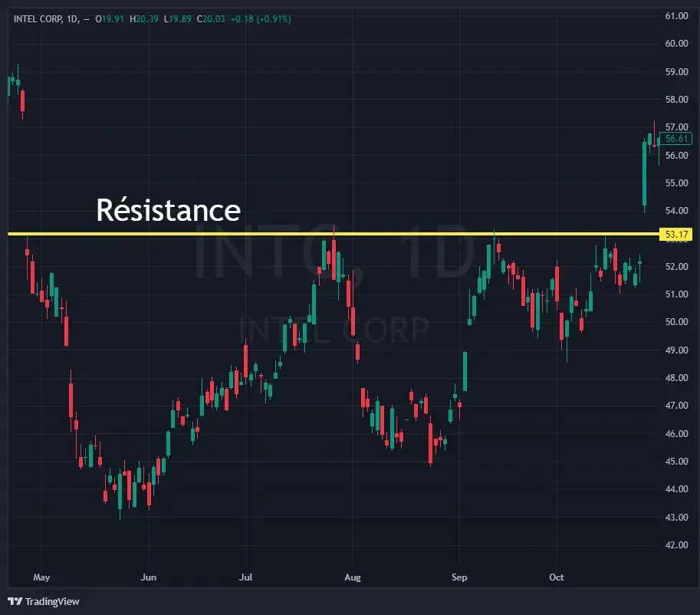Click the +0.18 (+0.91%) change value
Screen dimensions: 700x615
[x=261, y=19]
